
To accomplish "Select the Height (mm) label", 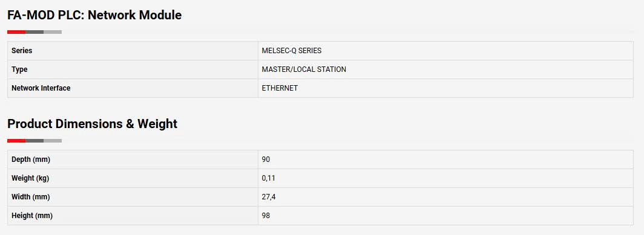I will (32, 215).
